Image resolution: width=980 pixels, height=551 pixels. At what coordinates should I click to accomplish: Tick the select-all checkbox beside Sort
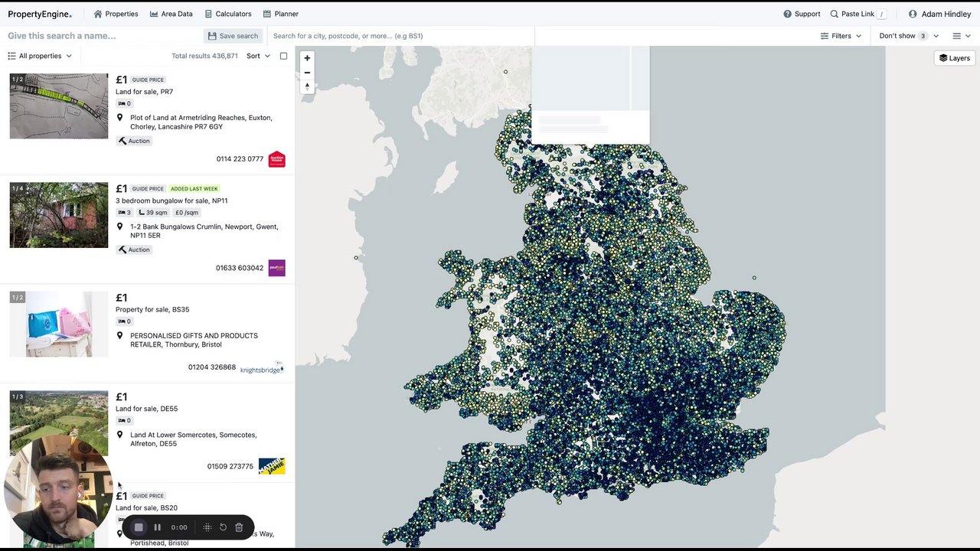coord(283,56)
